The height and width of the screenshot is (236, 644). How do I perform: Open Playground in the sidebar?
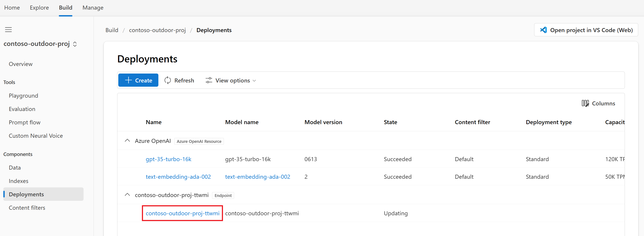(23, 96)
